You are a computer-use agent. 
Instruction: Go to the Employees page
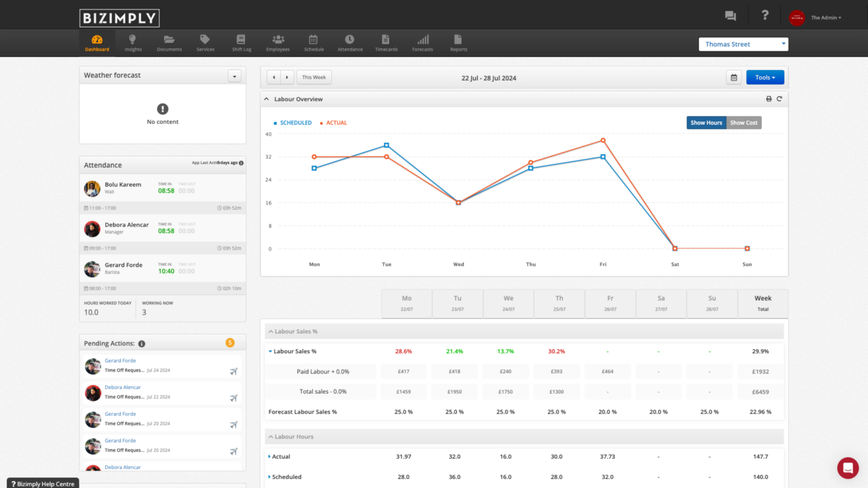point(277,43)
